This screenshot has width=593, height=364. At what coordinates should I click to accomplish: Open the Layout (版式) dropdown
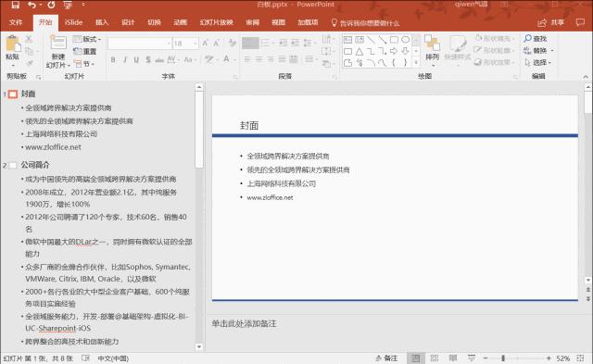coord(87,39)
